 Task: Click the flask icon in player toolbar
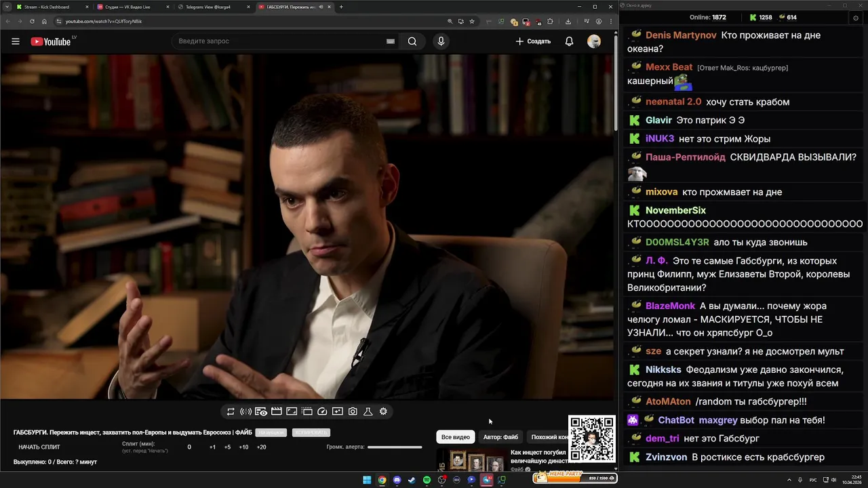[x=368, y=411]
